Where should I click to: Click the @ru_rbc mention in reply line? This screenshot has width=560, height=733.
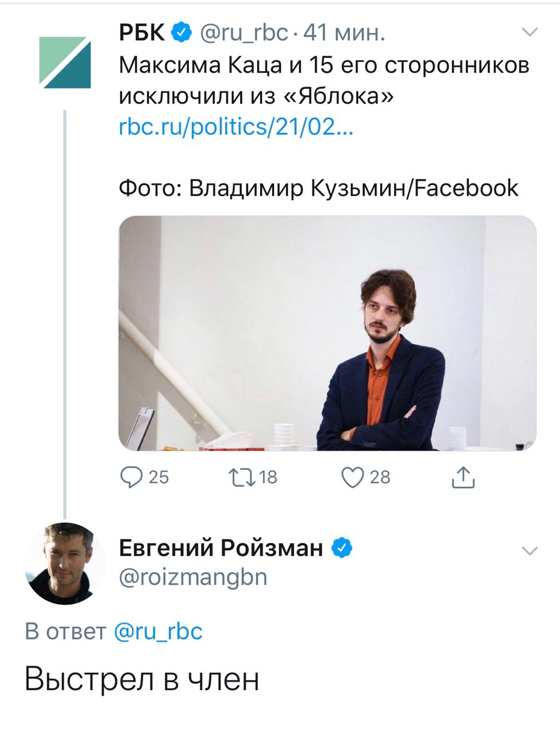pyautogui.click(x=159, y=631)
